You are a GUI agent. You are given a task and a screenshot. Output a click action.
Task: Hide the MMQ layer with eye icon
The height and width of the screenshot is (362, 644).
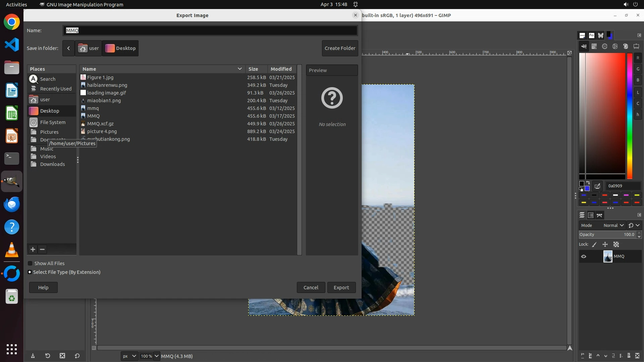584,256
